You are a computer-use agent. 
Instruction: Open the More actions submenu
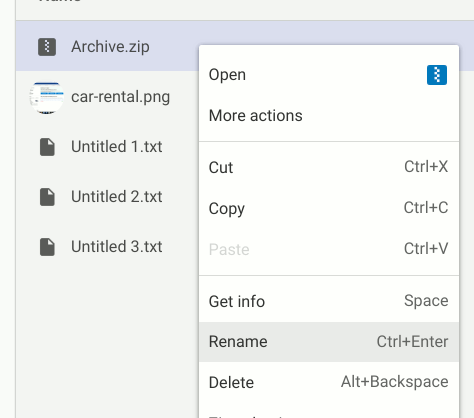pos(329,116)
